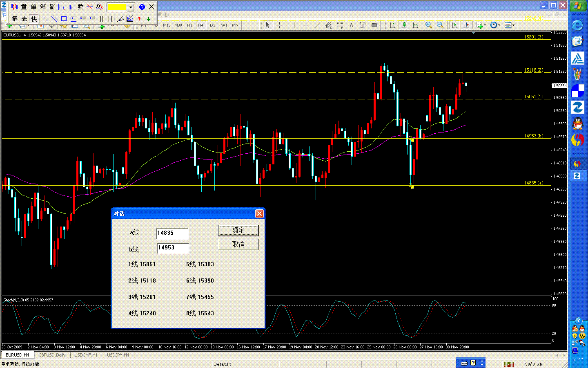The width and height of the screenshot is (588, 368).
Task: Click the Windows Start button
Action: click(578, 6)
